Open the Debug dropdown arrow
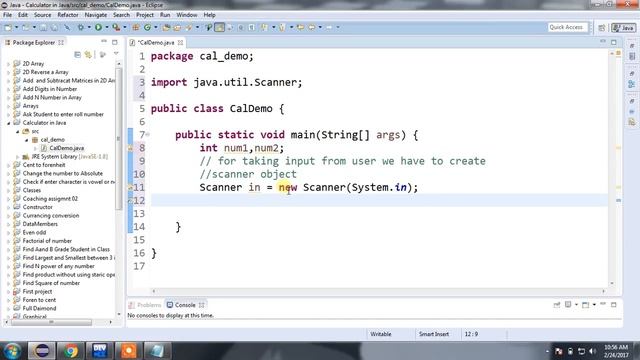Image resolution: width=640 pixels, height=360 pixels. point(89,27)
